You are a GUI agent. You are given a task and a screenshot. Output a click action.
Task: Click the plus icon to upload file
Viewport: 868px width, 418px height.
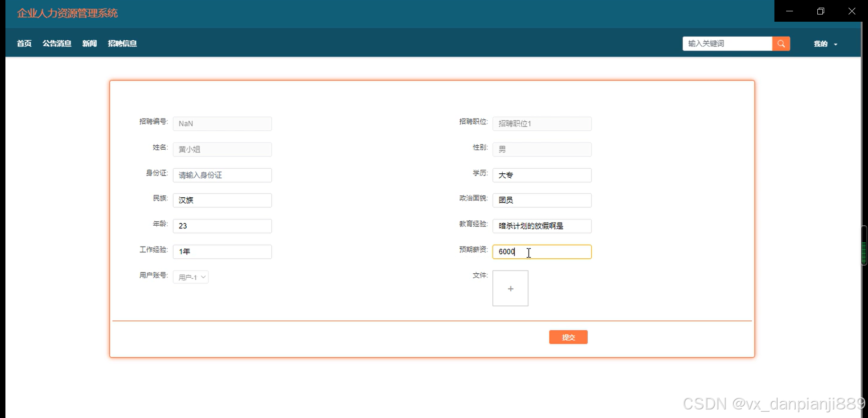(x=510, y=288)
